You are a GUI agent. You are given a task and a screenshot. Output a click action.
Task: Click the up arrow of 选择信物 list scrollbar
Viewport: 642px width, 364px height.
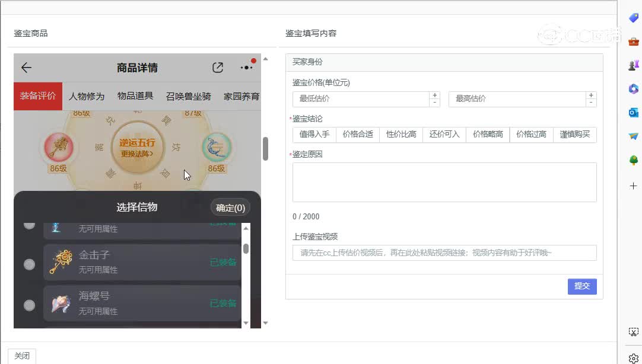246,228
